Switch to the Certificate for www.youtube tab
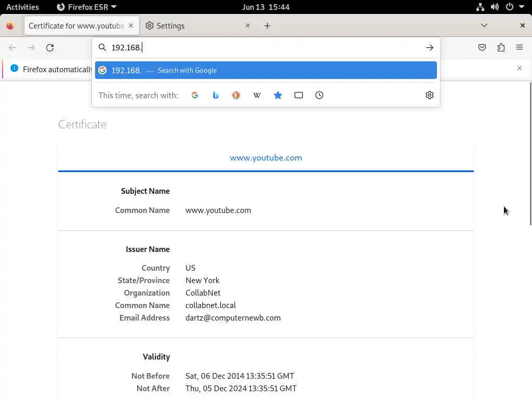532x399 pixels. tap(82, 26)
